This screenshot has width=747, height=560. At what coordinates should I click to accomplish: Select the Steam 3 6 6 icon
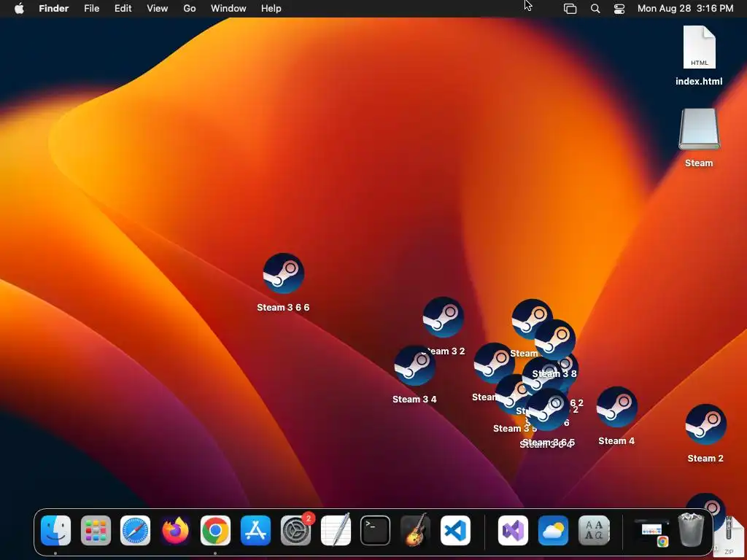point(284,273)
